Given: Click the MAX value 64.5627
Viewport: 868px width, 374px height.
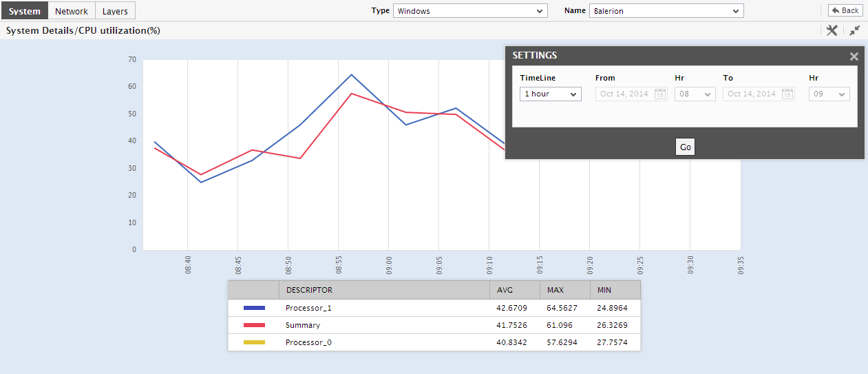Looking at the screenshot, I should [562, 308].
